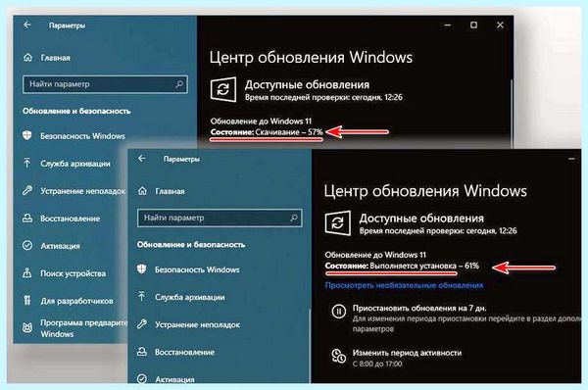
Task: Open Восстановление in back window sidebar
Action: click(71, 219)
